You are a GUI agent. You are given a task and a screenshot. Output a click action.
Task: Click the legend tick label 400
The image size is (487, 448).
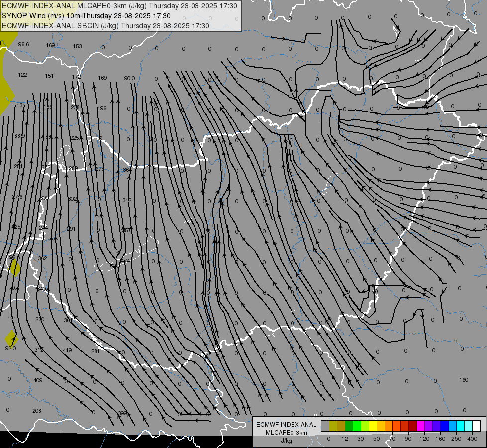[472, 439]
